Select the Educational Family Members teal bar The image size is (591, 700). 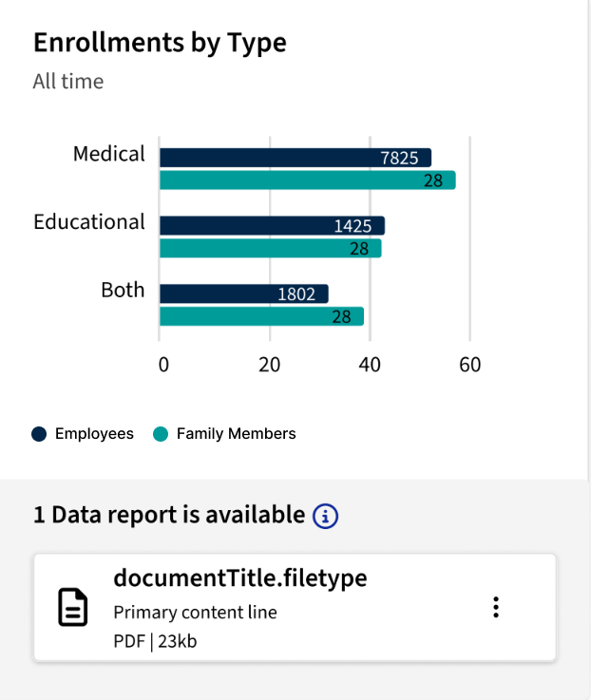click(270, 249)
